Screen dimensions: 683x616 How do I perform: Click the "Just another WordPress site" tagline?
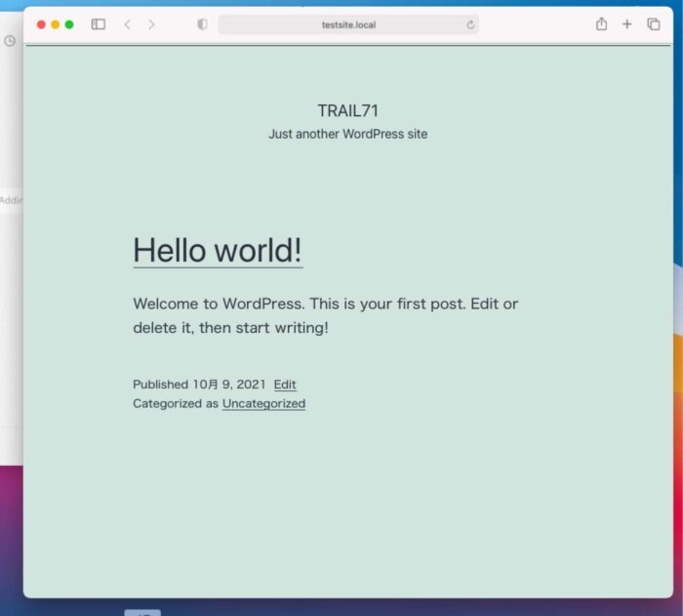tap(347, 134)
